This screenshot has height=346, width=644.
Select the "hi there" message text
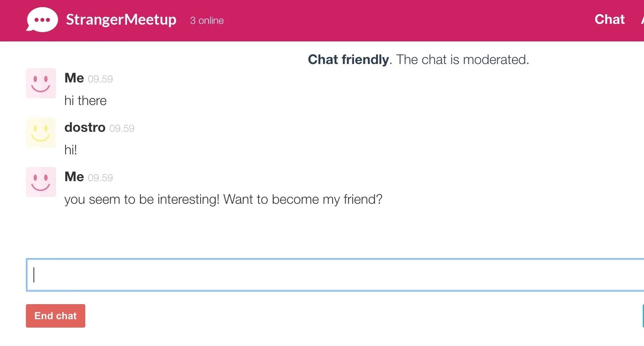(86, 101)
